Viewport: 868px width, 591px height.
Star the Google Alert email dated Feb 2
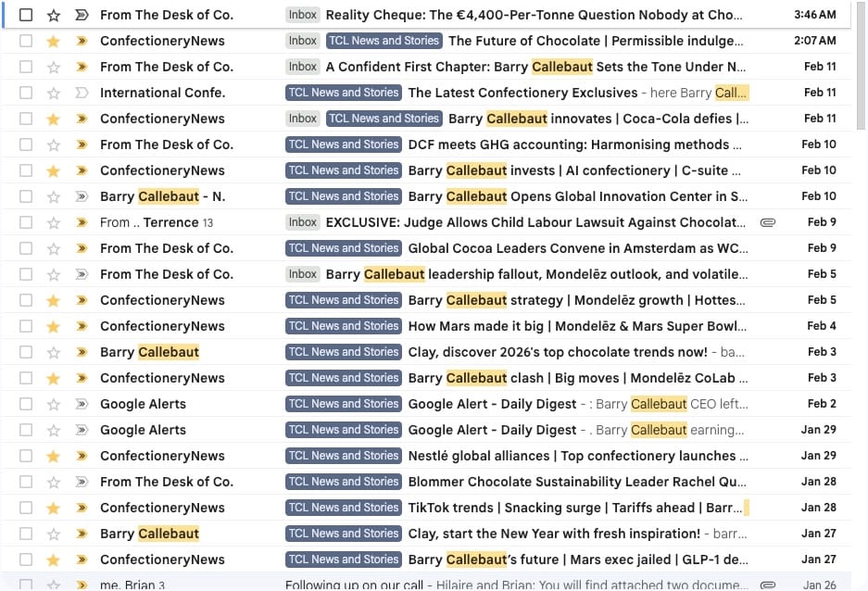54,404
